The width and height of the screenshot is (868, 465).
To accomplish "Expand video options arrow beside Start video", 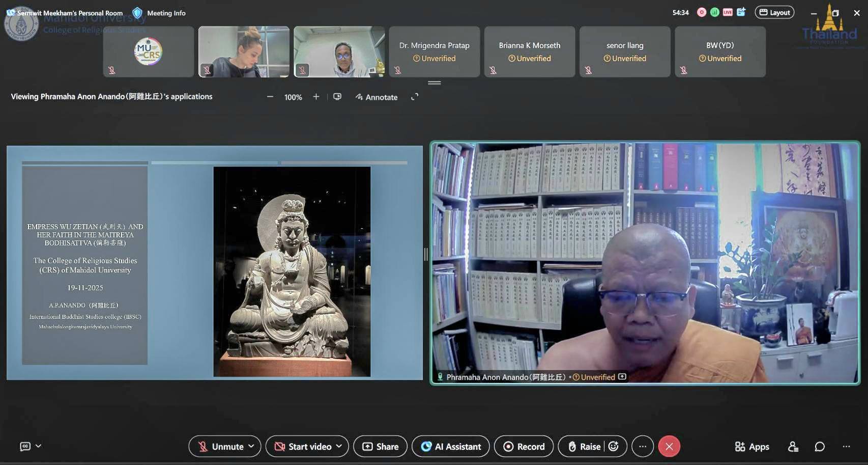I will pos(339,446).
